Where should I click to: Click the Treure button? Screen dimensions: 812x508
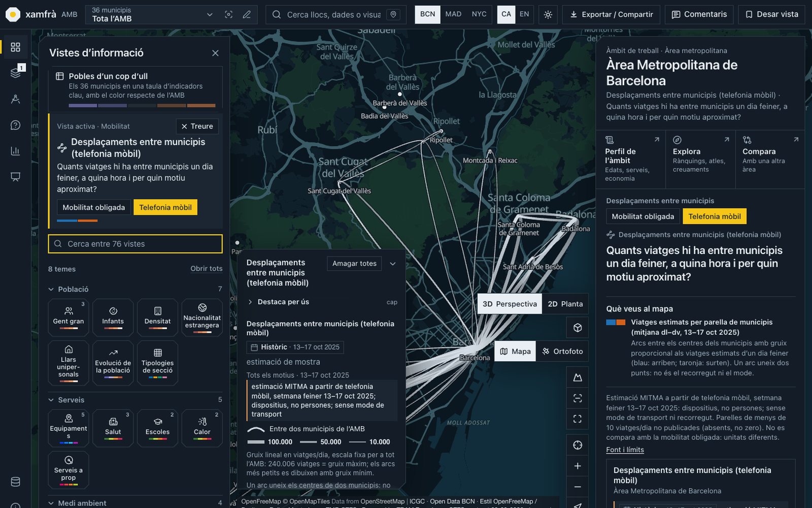pyautogui.click(x=197, y=126)
